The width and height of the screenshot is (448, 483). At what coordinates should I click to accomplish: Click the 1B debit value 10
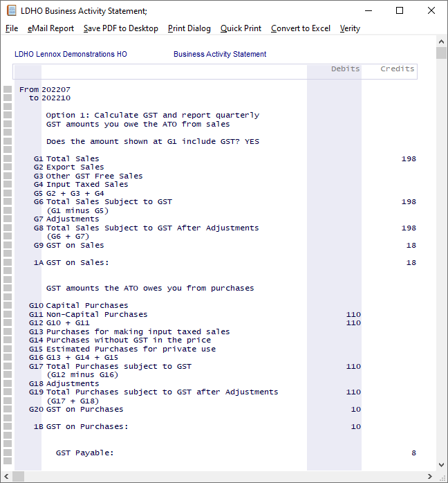click(x=355, y=427)
